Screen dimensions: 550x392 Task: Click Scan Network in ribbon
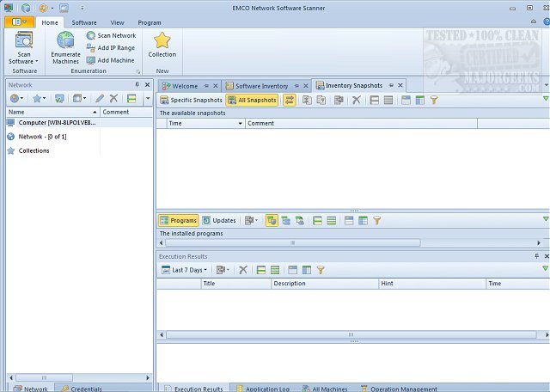click(x=112, y=35)
